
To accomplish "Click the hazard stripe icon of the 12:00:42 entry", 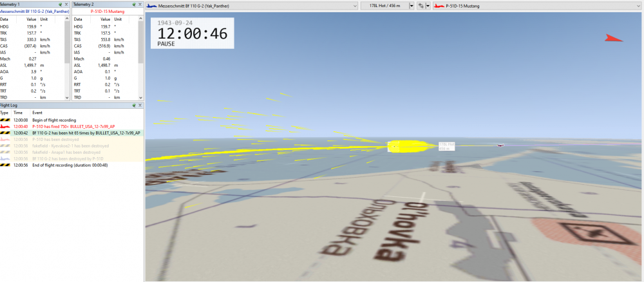I will [x=5, y=133].
